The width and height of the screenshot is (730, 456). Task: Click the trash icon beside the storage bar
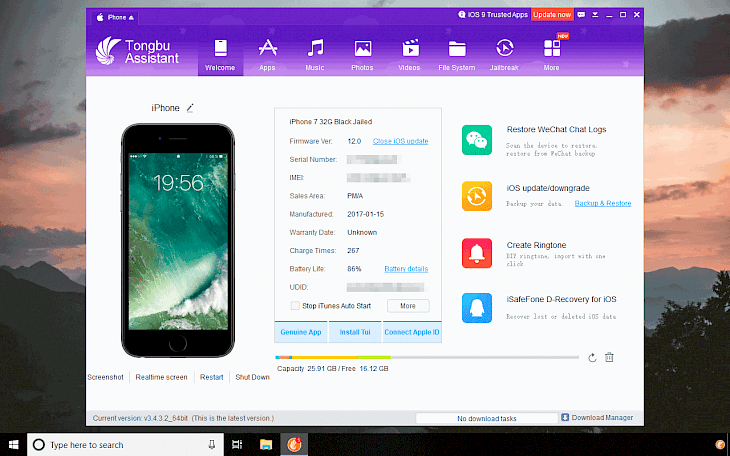pos(609,357)
